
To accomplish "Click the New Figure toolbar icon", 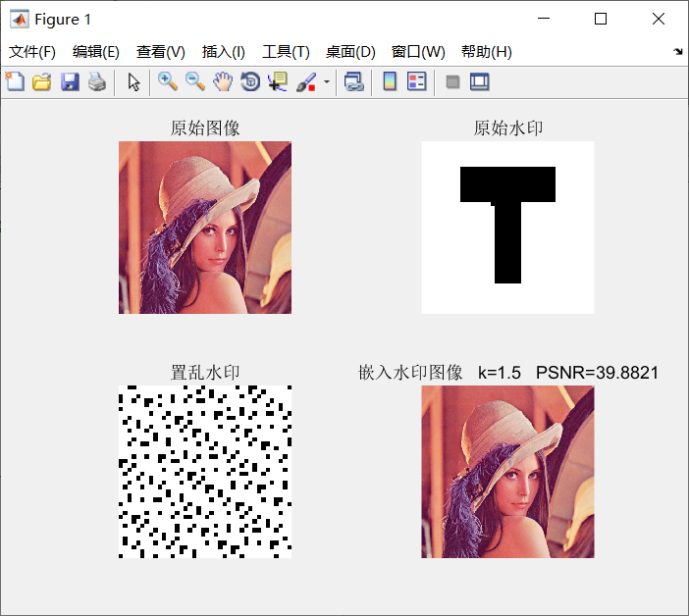I will pyautogui.click(x=15, y=81).
